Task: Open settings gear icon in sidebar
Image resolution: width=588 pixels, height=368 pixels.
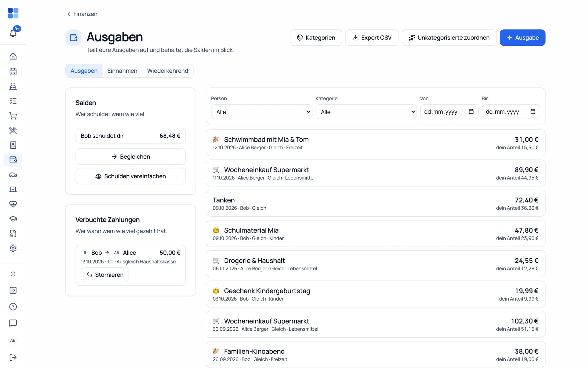Action: [x=13, y=248]
